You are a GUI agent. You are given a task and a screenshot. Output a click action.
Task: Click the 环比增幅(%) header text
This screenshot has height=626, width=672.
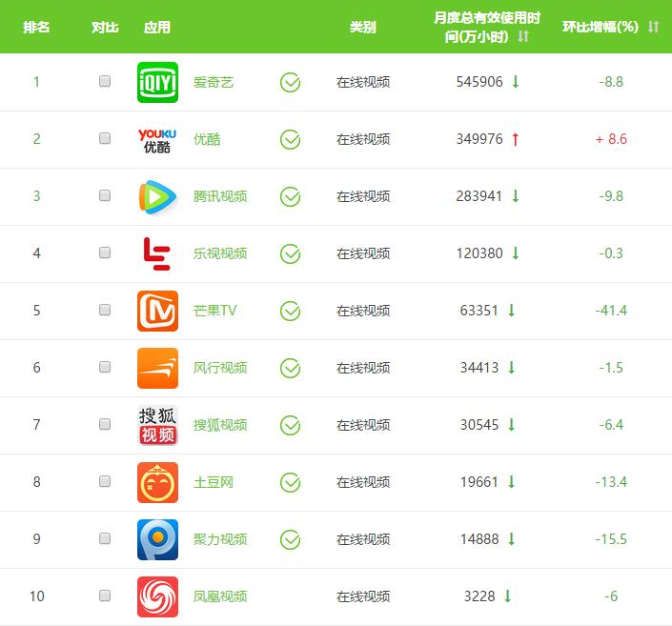601,27
